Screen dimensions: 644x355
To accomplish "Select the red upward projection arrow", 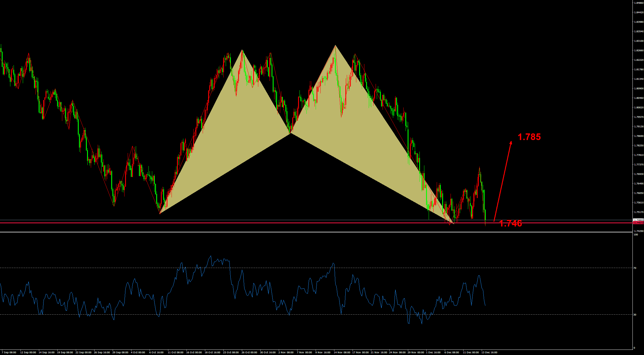I will (503, 181).
